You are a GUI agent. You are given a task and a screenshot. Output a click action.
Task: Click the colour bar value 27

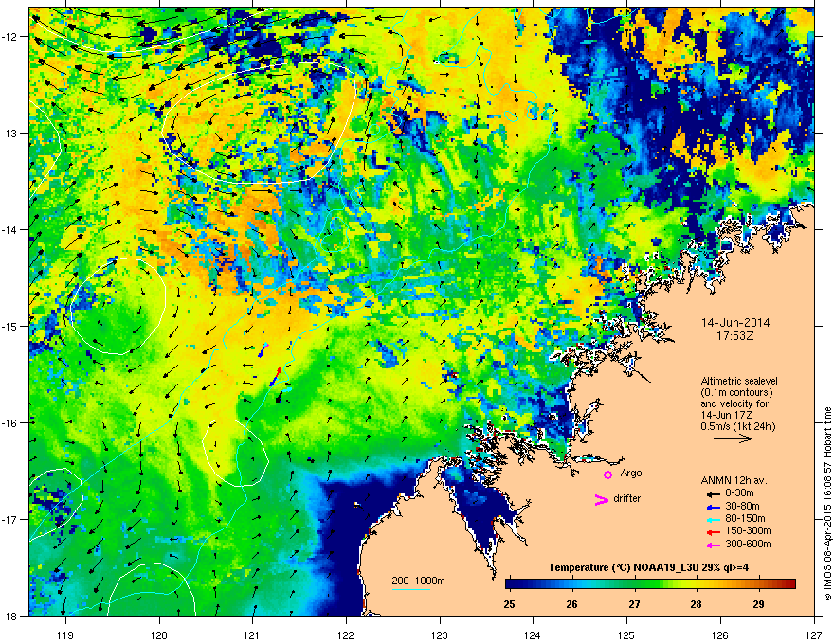pos(634,604)
